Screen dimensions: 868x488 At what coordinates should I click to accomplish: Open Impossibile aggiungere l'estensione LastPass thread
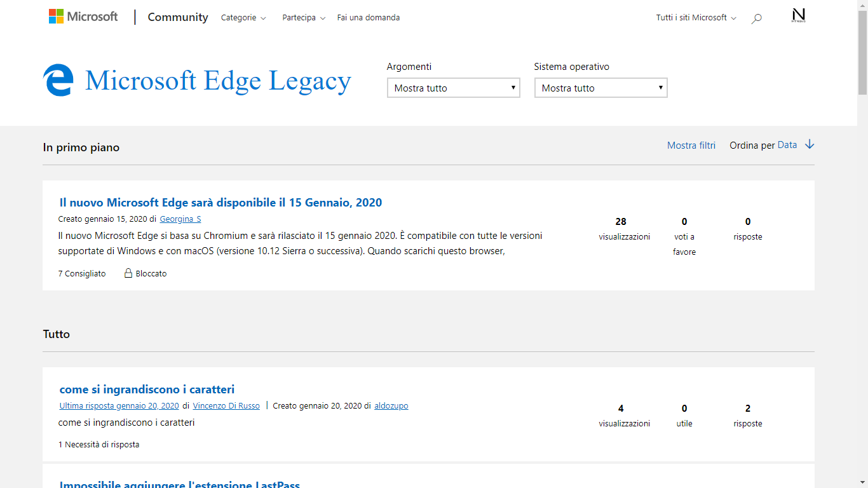click(x=179, y=484)
